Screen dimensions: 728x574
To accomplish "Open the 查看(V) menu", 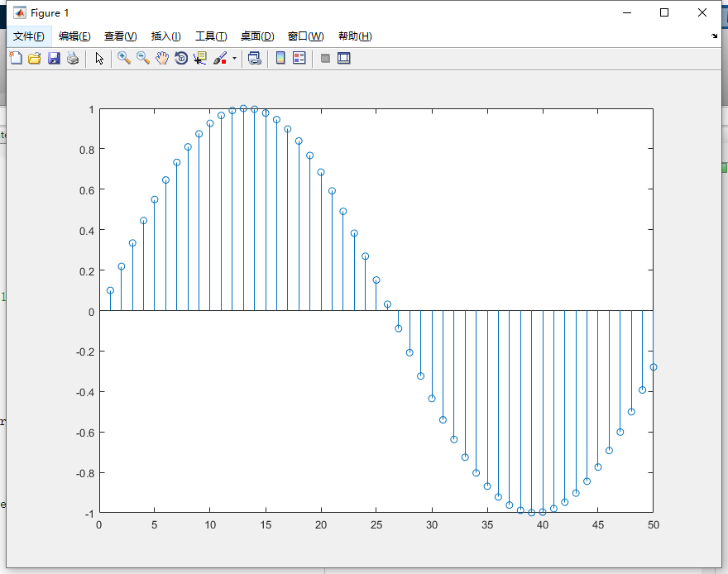I will pyautogui.click(x=120, y=36).
